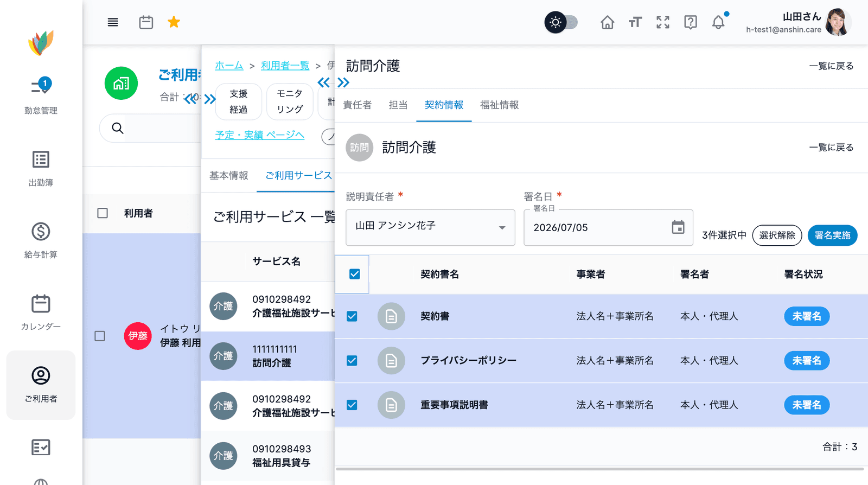The image size is (868, 485).
Task: Open 給与計算 in the sidebar
Action: coord(41,240)
